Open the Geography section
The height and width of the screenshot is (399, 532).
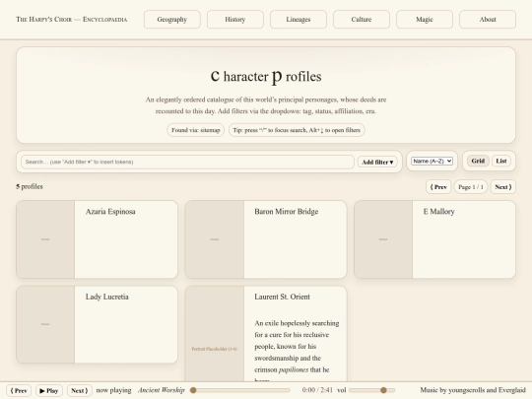point(172,20)
